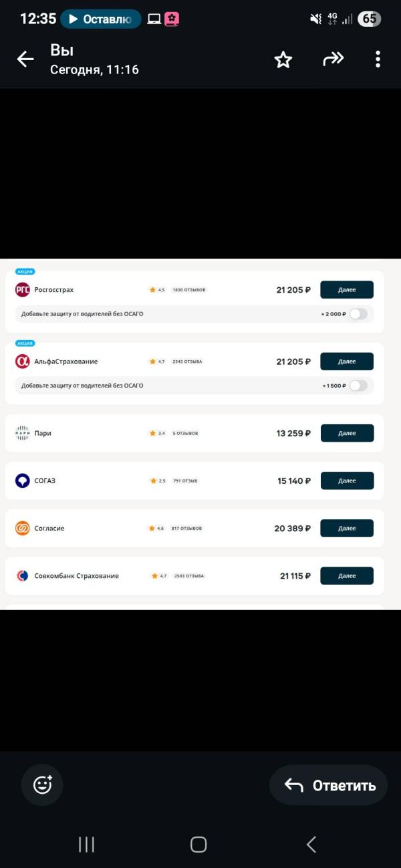
Task: Enable Росгосстрах protection toggle for +2000 ₽
Action: click(358, 313)
